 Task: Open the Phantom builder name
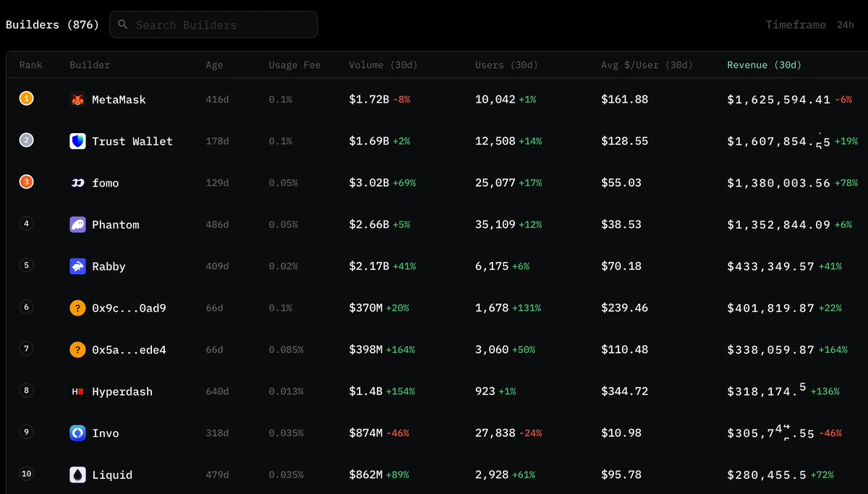point(116,225)
